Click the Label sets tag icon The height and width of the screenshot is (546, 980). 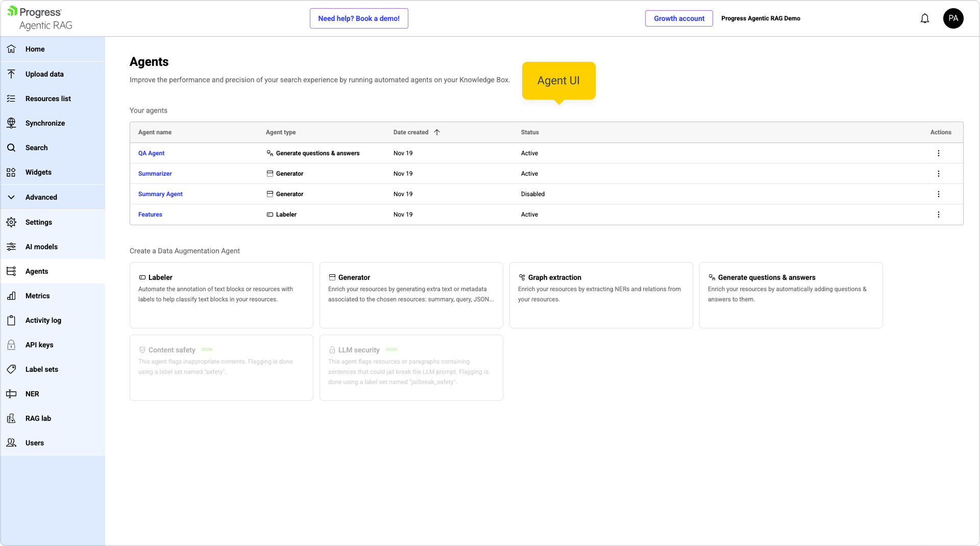pyautogui.click(x=11, y=369)
